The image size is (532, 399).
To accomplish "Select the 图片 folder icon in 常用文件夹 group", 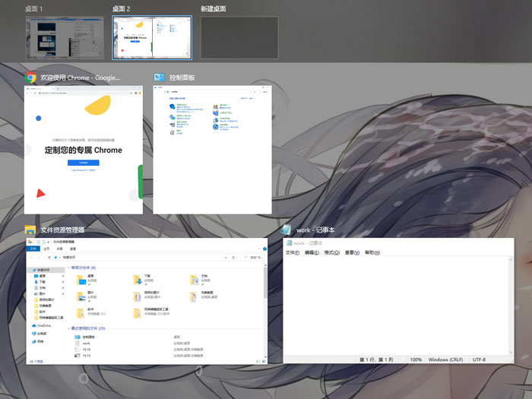I will coord(81,296).
